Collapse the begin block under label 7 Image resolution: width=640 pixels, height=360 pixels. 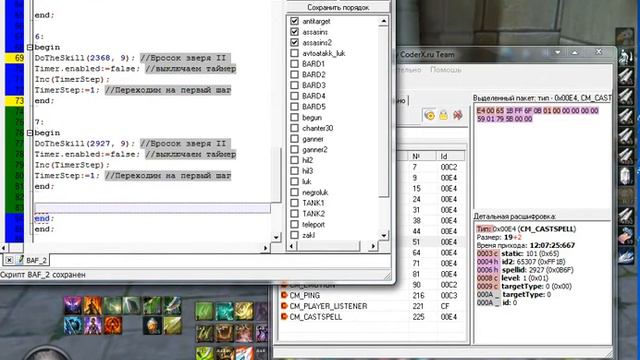coord(30,133)
